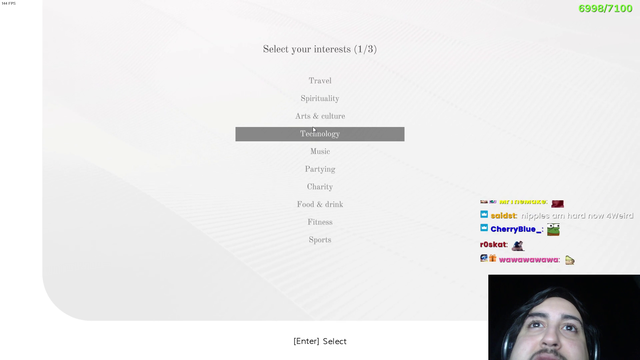
Task: Select the Partying interest
Action: (x=320, y=169)
